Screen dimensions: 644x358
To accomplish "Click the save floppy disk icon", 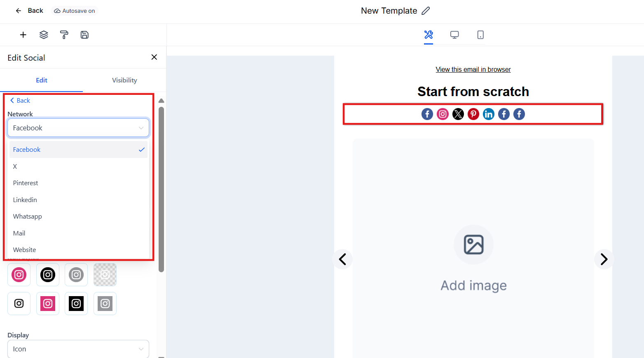I will click(x=84, y=35).
